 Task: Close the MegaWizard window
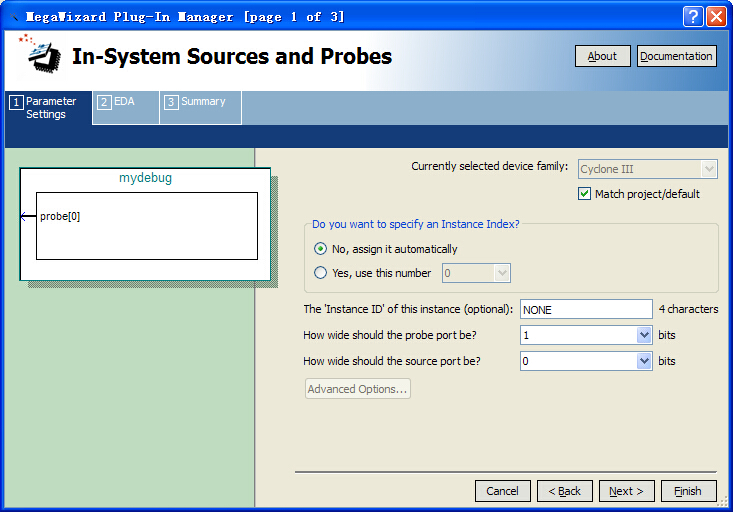point(716,16)
